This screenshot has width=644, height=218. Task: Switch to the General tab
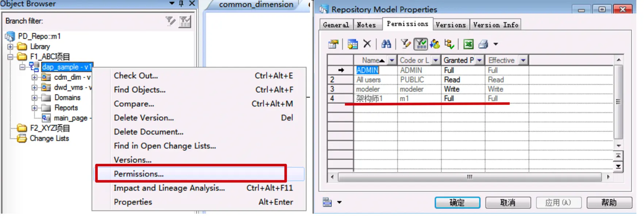336,25
